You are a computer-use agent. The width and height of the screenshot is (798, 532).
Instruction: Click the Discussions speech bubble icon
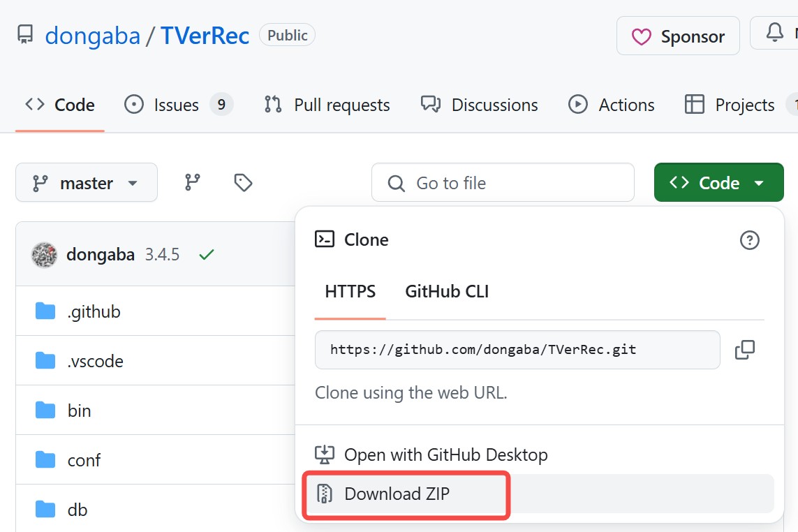tap(431, 104)
